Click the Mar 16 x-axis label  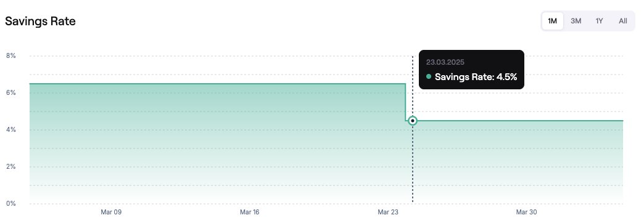point(250,212)
